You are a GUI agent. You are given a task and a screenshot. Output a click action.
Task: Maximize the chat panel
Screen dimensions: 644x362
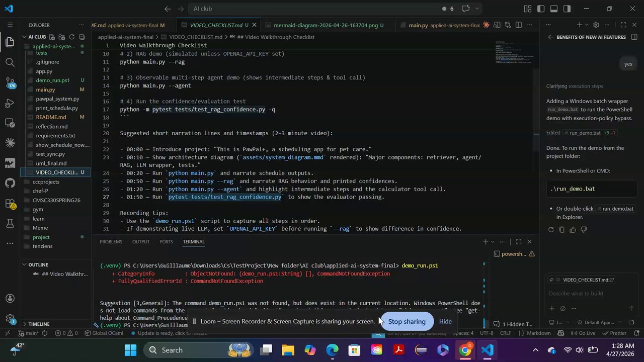coord(623,25)
